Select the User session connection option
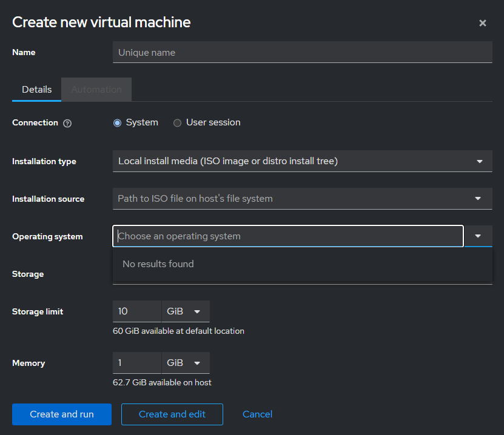 tap(177, 122)
